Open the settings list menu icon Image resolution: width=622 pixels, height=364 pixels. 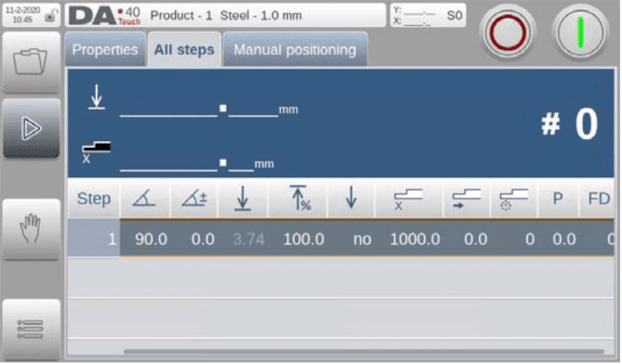point(31,329)
